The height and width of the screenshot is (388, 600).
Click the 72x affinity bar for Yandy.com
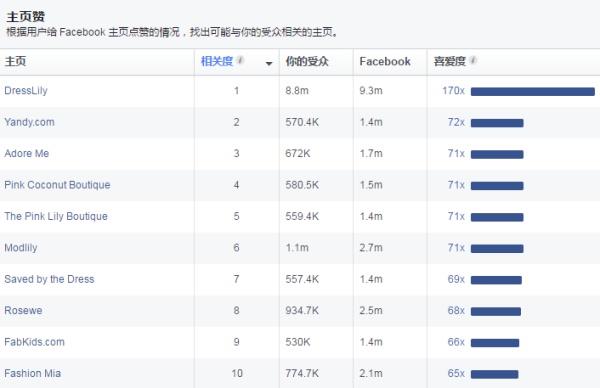(497, 123)
